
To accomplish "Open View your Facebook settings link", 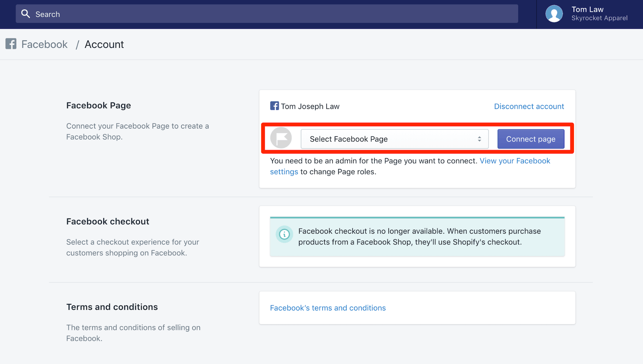I will (x=515, y=161).
